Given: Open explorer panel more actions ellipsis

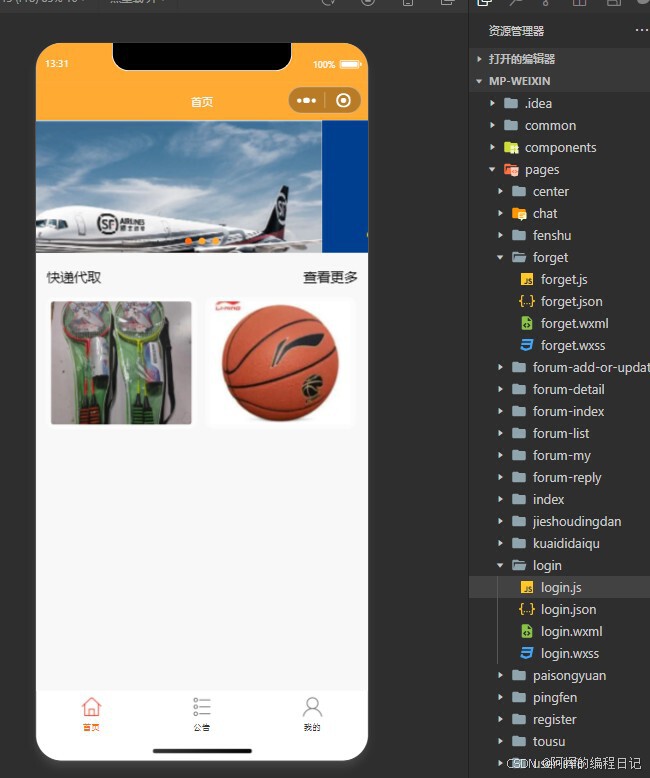Looking at the screenshot, I should tap(642, 31).
